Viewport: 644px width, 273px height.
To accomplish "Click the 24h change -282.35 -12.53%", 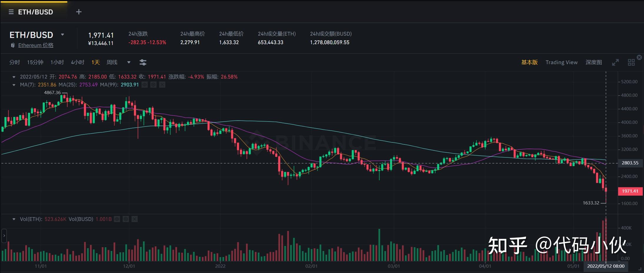I will click(147, 42).
